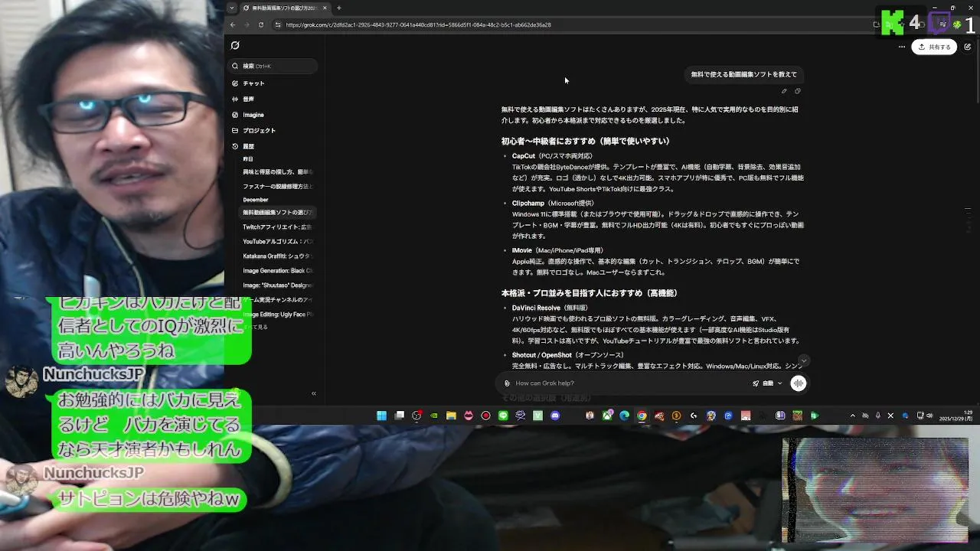The height and width of the screenshot is (551, 980).
Task: Open the tab search dropdown arrow
Action: 232,8
